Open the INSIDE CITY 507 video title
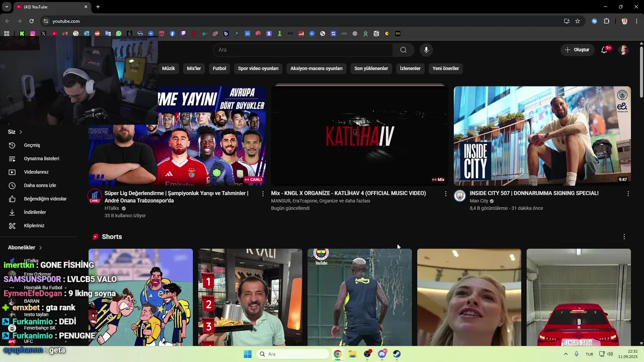644x362 pixels. pos(534,194)
